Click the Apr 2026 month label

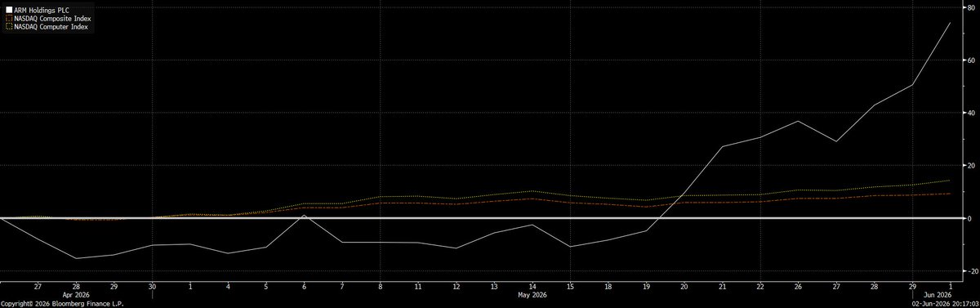click(76, 294)
